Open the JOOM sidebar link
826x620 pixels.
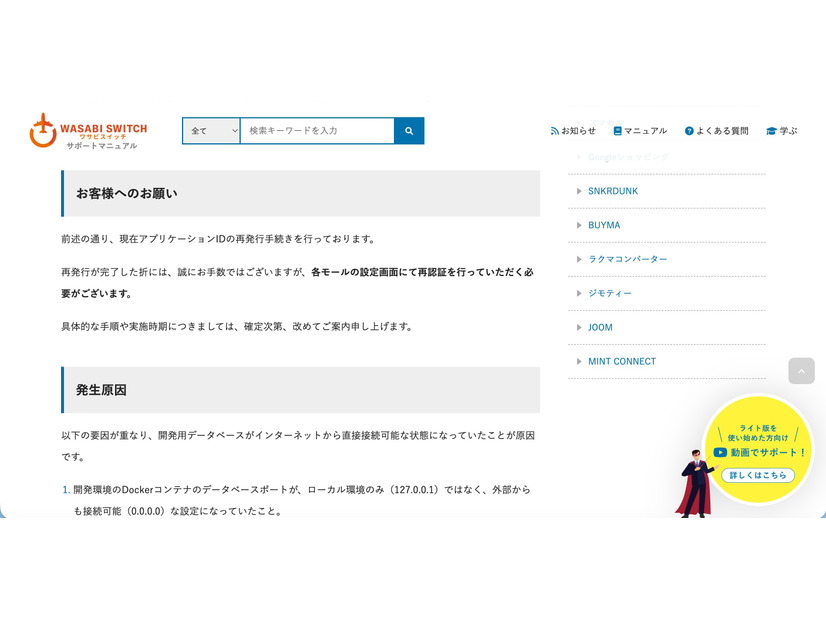600,328
